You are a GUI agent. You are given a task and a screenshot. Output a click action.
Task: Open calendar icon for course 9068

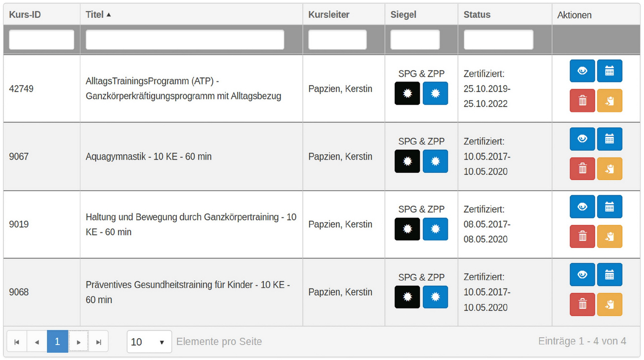point(609,275)
